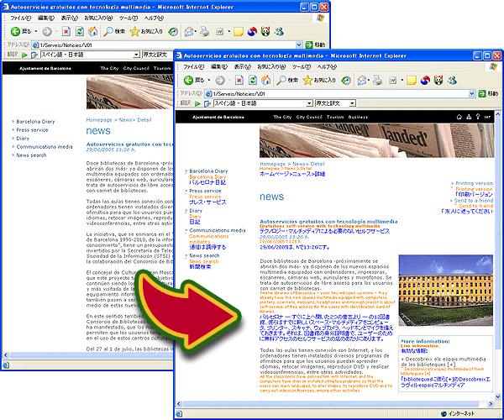Go to Home page in front window
The height and width of the screenshot is (420, 504).
tap(265, 80)
